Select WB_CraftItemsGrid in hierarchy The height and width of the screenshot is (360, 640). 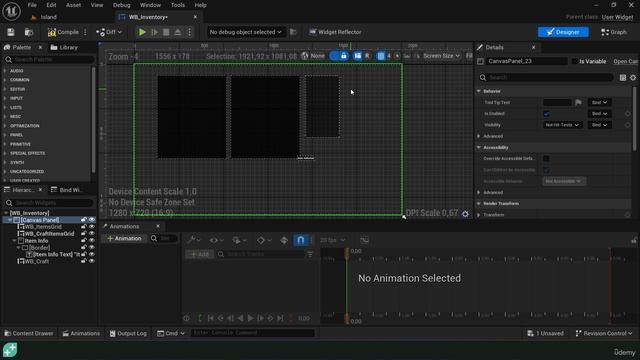(x=49, y=234)
